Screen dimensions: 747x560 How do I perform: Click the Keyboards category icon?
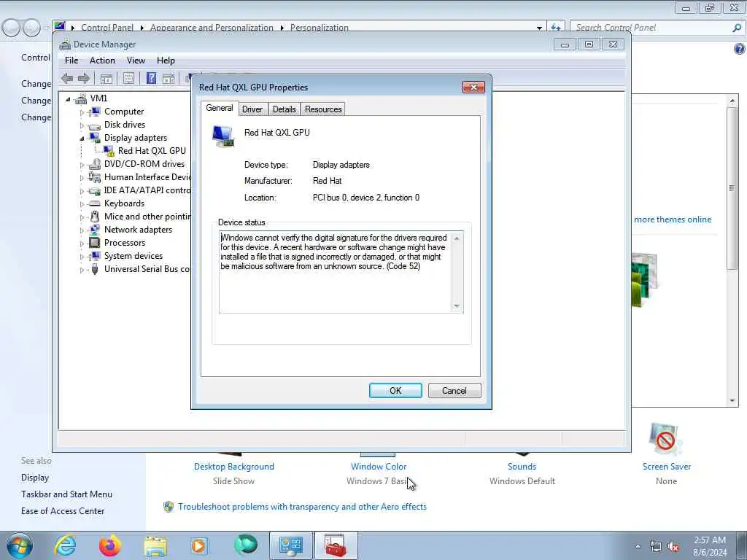coord(95,203)
